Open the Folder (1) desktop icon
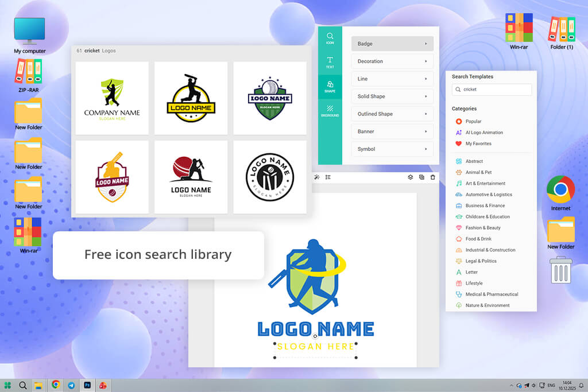Screen dimensions: 588x392 point(562,33)
